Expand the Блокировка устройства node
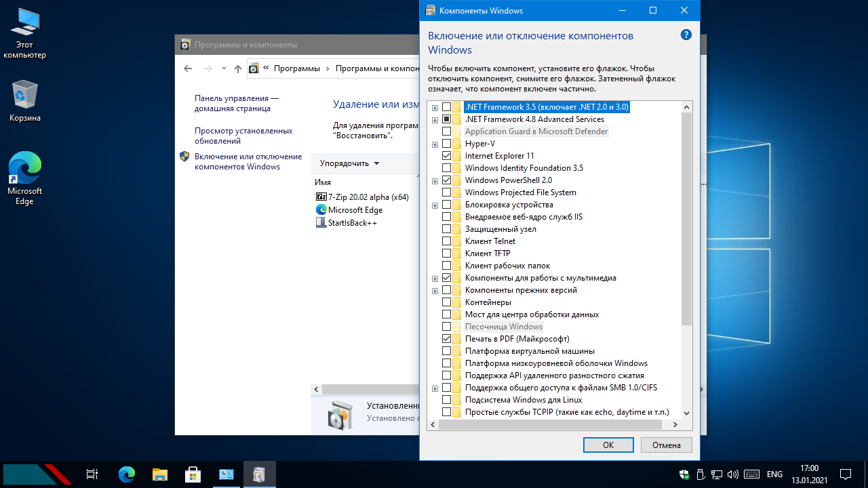The height and width of the screenshot is (488, 868). [435, 205]
